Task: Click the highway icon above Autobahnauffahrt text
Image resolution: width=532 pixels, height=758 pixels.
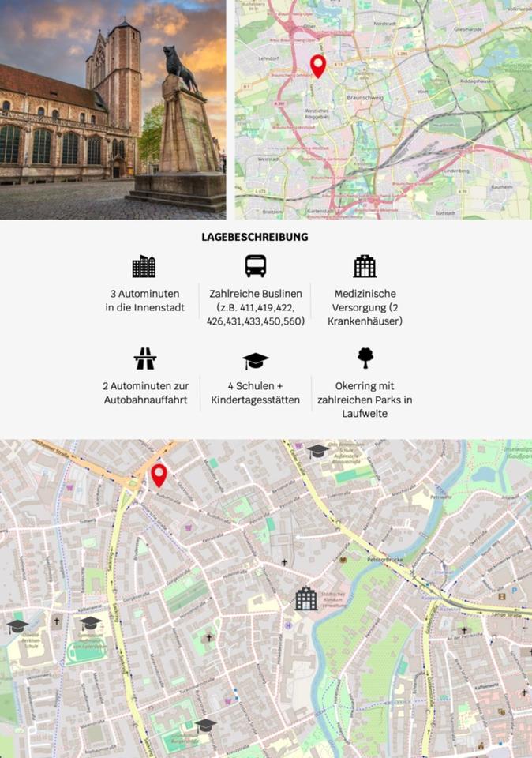Action: pyautogui.click(x=145, y=358)
